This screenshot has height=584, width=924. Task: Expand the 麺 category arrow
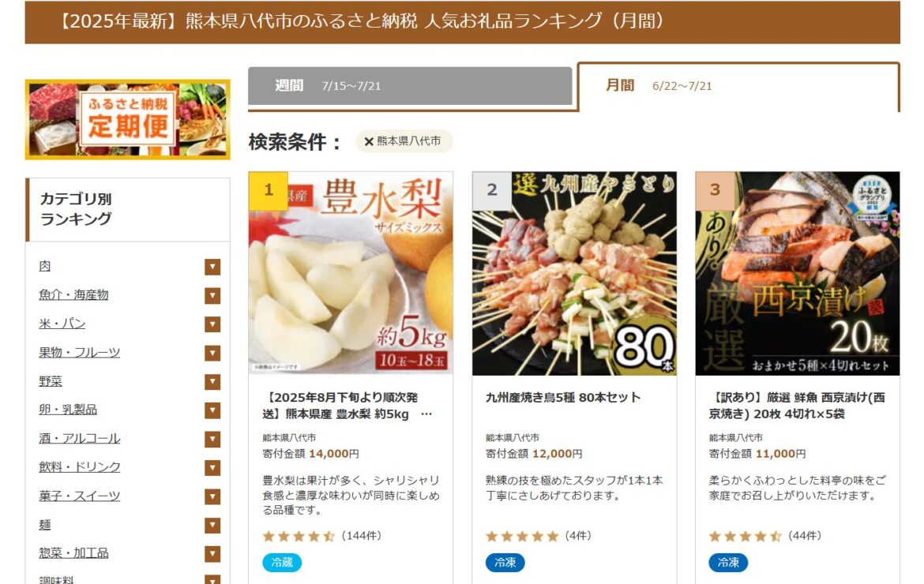pyautogui.click(x=212, y=525)
